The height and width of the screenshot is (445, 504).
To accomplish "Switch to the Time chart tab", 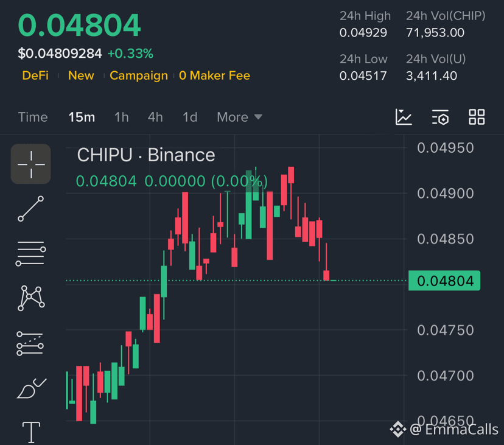I will coord(33,117).
